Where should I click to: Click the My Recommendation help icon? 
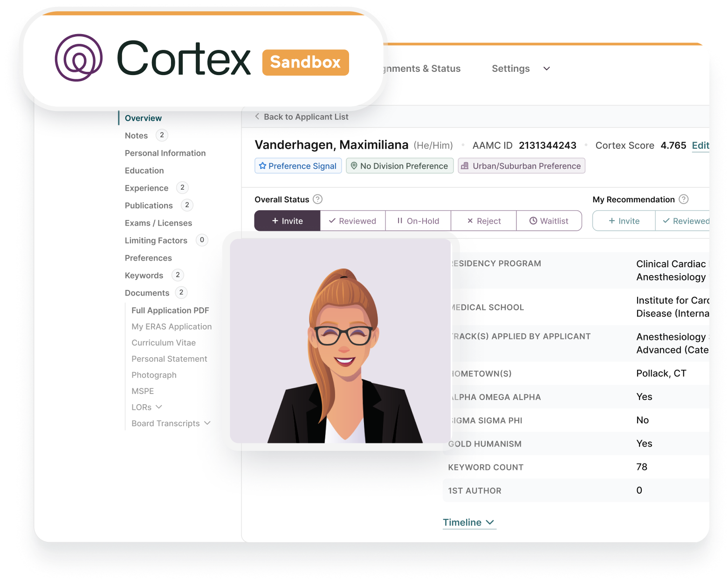pyautogui.click(x=684, y=200)
